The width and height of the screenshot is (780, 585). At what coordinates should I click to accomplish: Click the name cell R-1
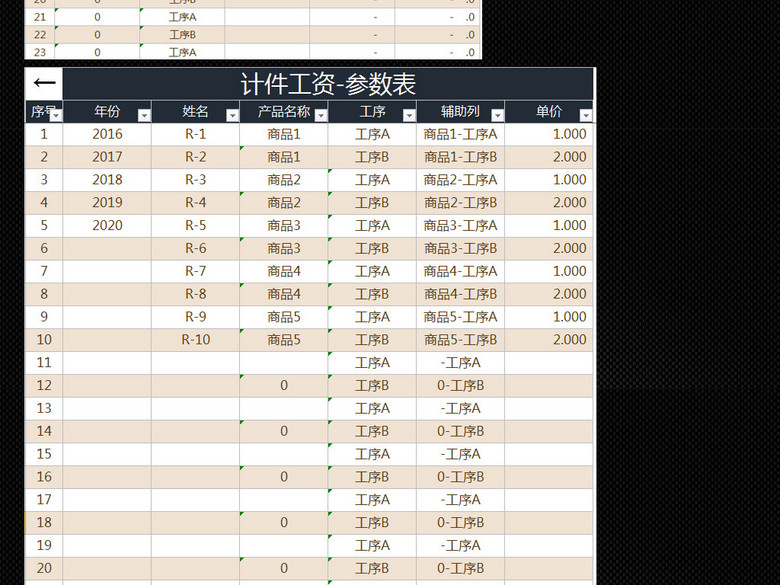[196, 134]
